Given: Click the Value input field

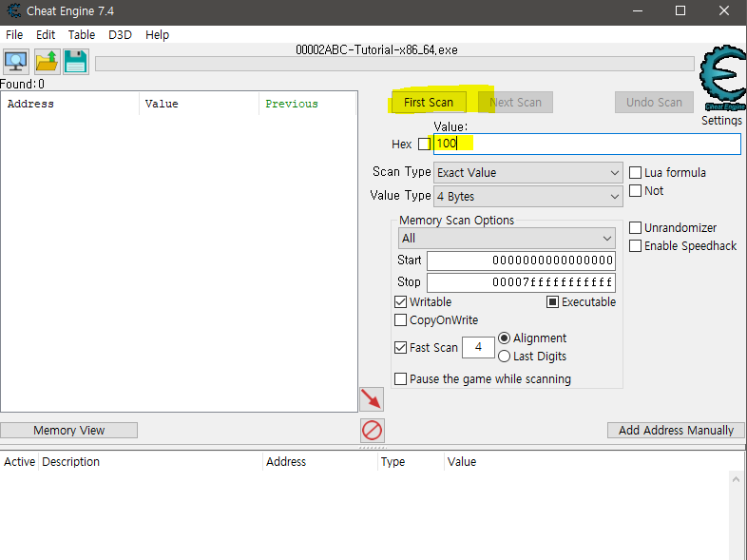Looking at the screenshot, I should [587, 144].
